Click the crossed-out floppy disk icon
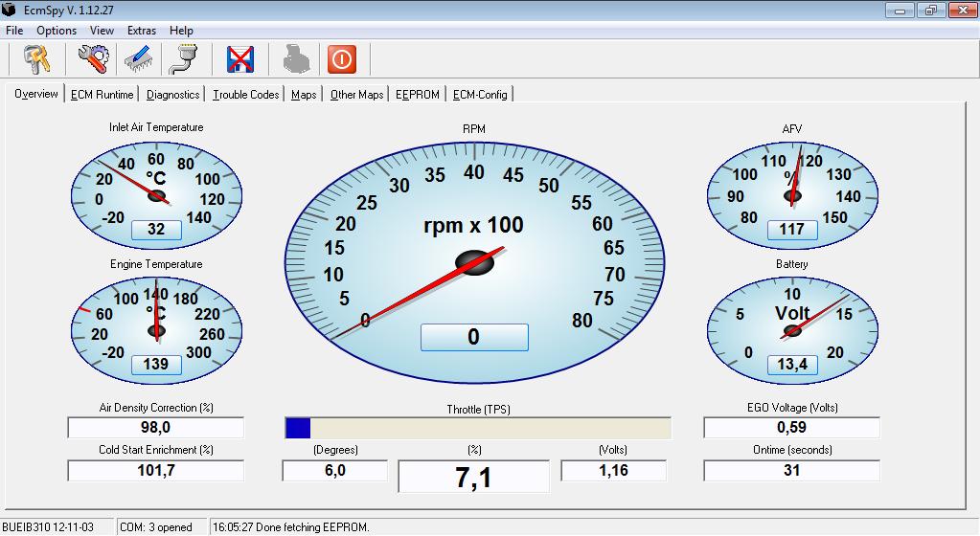Screen dimensions: 980x536 [239, 60]
